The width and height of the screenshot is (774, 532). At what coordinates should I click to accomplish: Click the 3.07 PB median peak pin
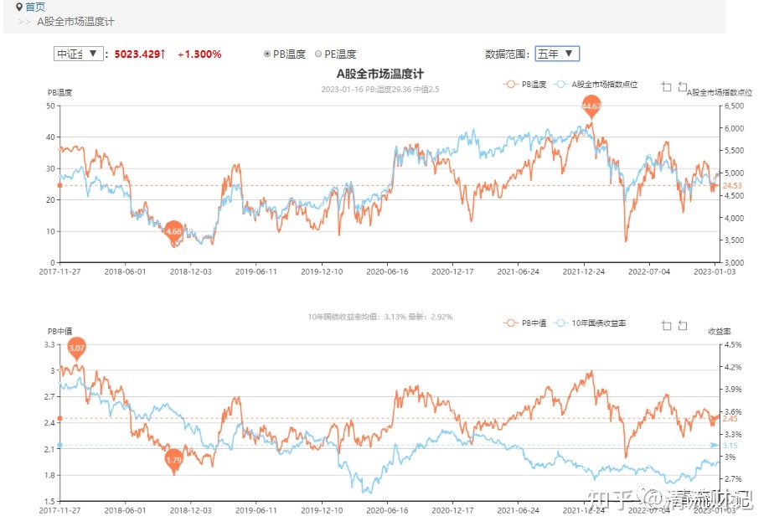(x=77, y=348)
